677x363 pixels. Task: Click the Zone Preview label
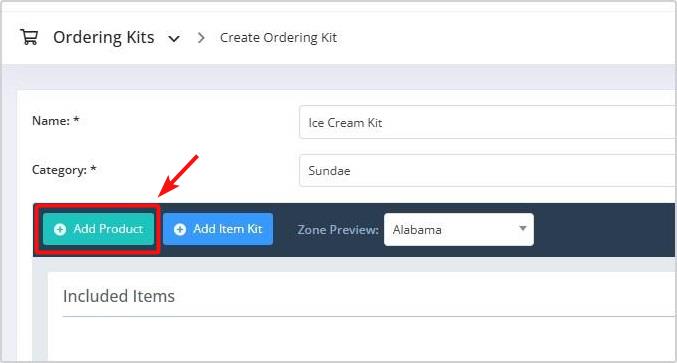pos(338,230)
